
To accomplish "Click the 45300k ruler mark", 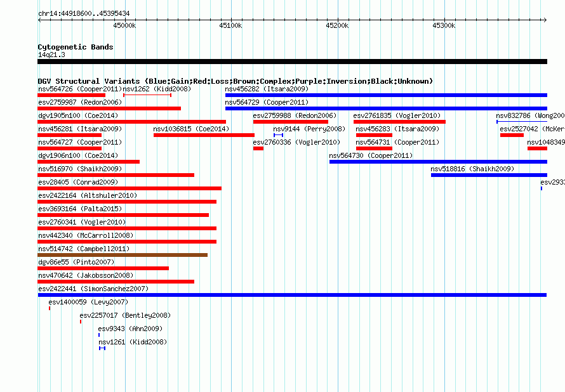I will pyautogui.click(x=444, y=25).
